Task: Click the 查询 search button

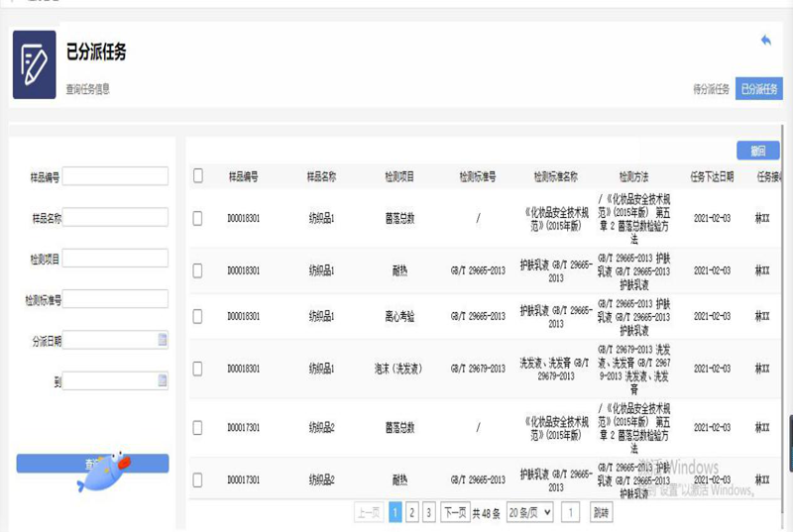Action: (x=92, y=463)
